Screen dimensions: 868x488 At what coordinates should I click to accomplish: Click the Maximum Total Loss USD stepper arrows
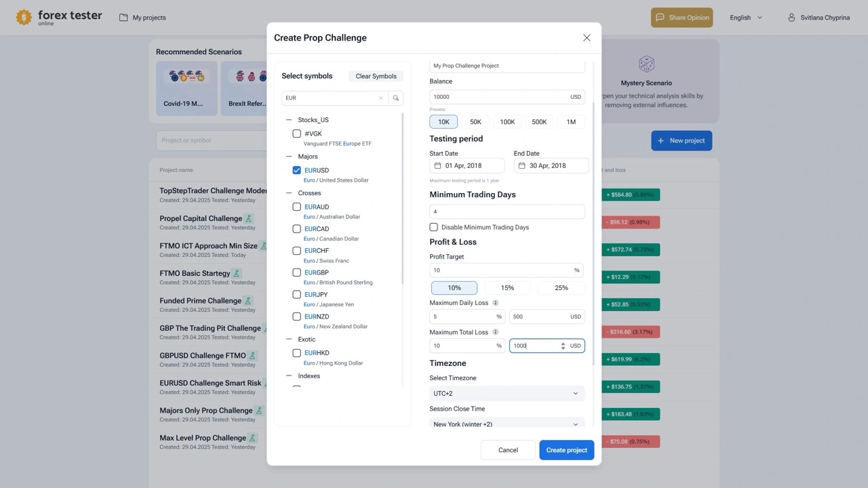(563, 346)
